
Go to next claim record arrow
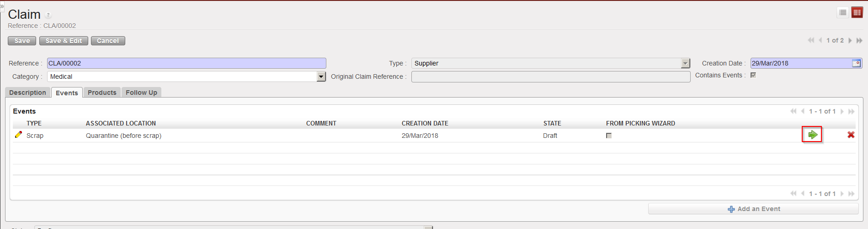850,40
